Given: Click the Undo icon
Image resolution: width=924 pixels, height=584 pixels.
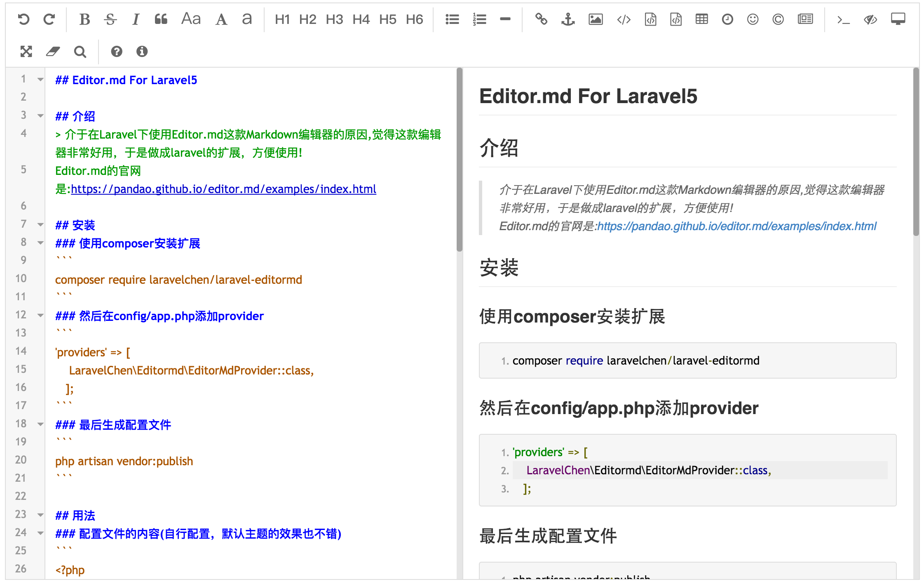Looking at the screenshot, I should click(x=24, y=19).
